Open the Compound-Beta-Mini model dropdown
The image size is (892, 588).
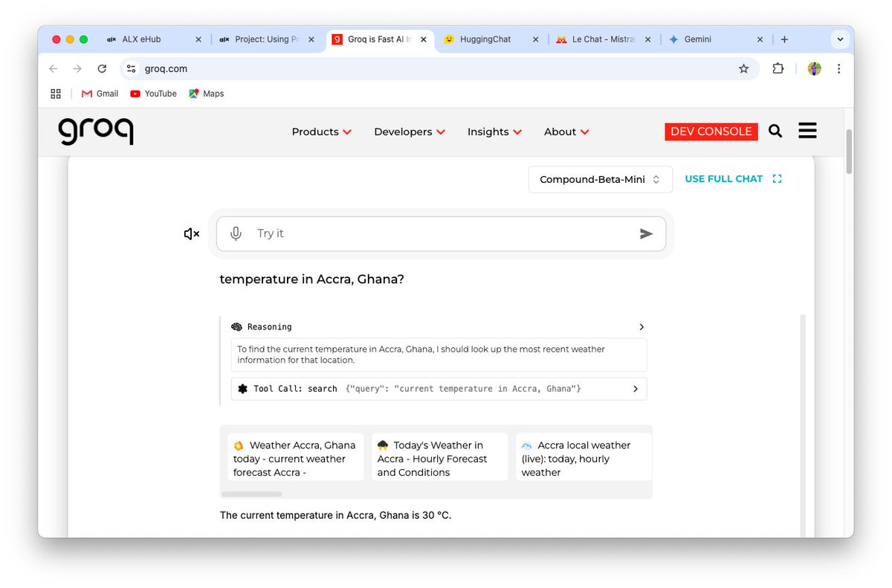[x=601, y=179]
